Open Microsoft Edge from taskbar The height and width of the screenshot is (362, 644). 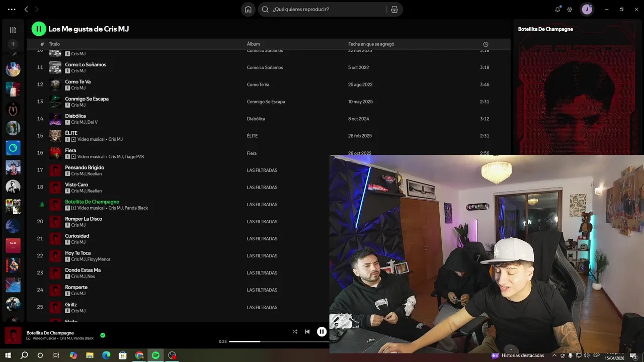point(106,355)
